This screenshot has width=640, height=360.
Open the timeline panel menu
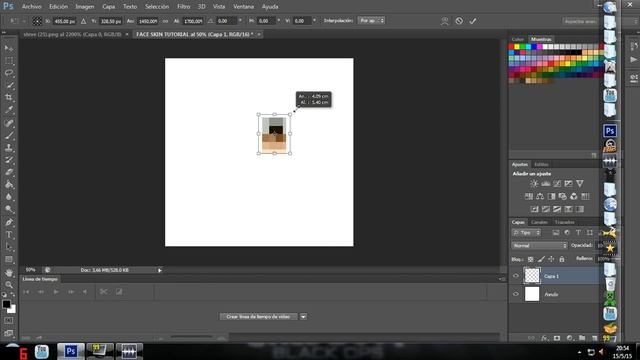click(x=502, y=279)
